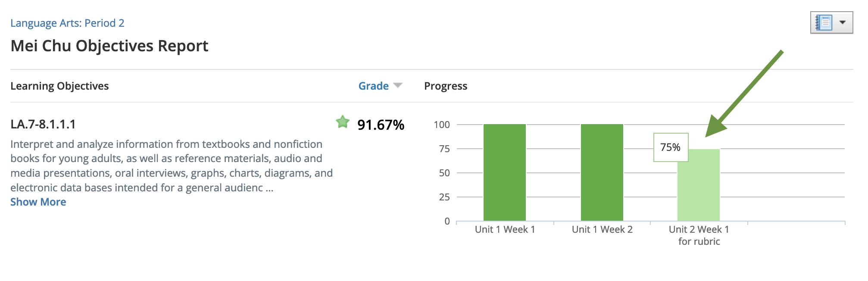Image resolution: width=868 pixels, height=281 pixels.
Task: Click the green mastery star icon
Action: (x=343, y=122)
